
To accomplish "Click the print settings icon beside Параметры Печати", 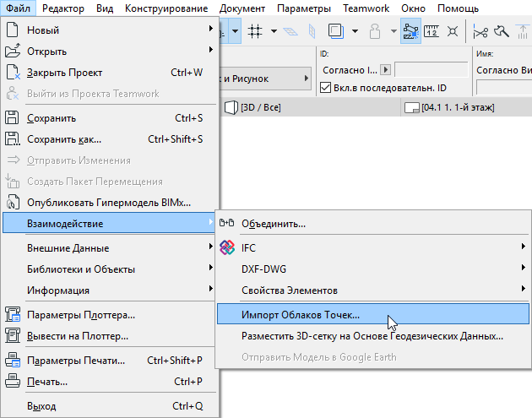I will (13, 360).
